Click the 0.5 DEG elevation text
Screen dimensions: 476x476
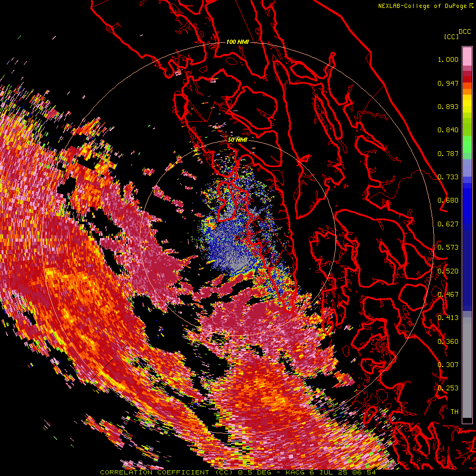click(x=254, y=472)
